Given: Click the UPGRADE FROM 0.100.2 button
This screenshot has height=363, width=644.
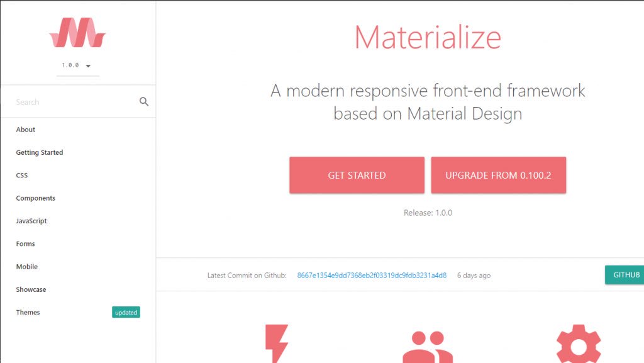Looking at the screenshot, I should click(x=499, y=175).
